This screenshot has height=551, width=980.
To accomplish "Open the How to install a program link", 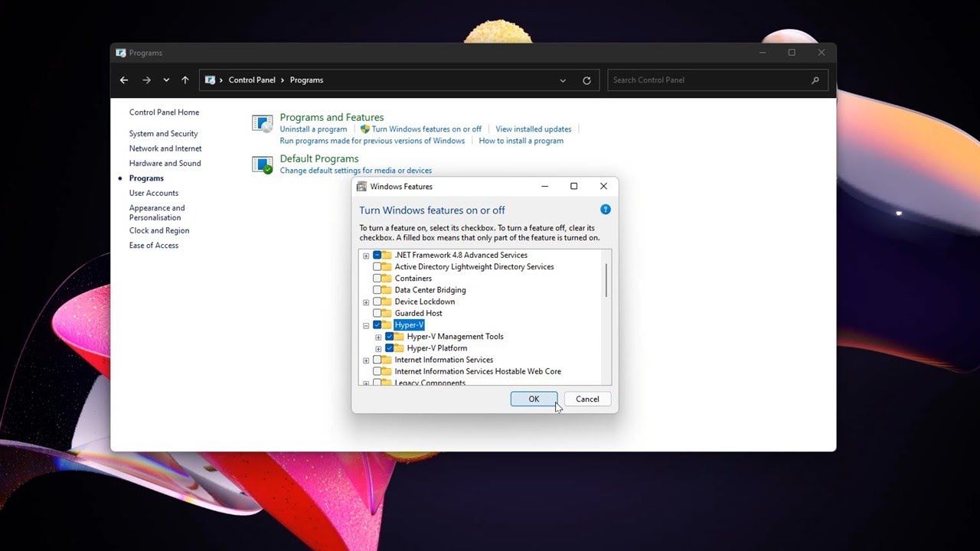I will pyautogui.click(x=521, y=141).
